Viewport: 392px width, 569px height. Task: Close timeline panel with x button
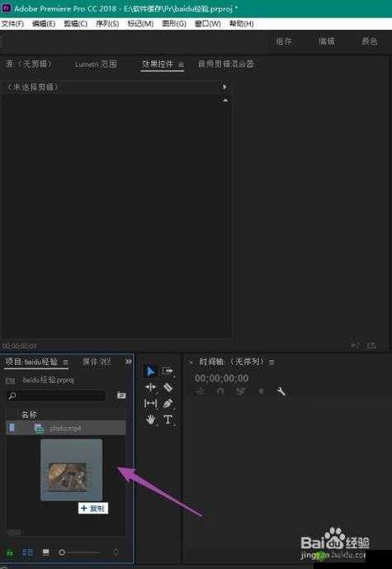click(x=191, y=363)
